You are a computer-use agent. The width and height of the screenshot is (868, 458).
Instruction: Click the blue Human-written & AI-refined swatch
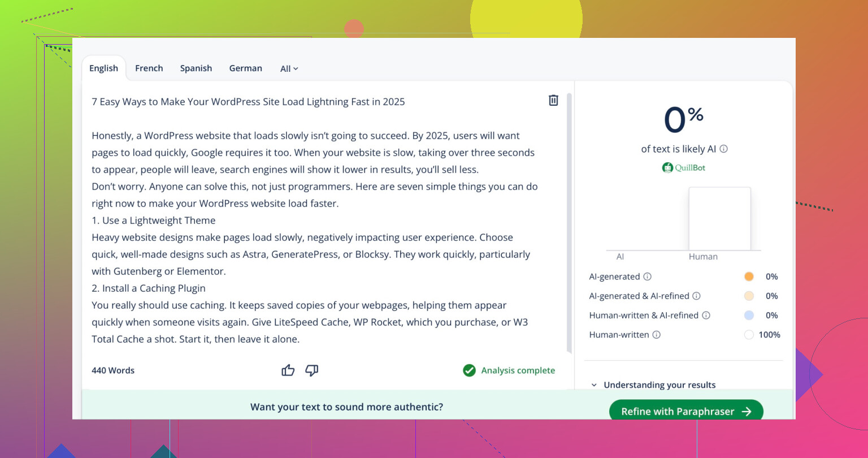(749, 316)
